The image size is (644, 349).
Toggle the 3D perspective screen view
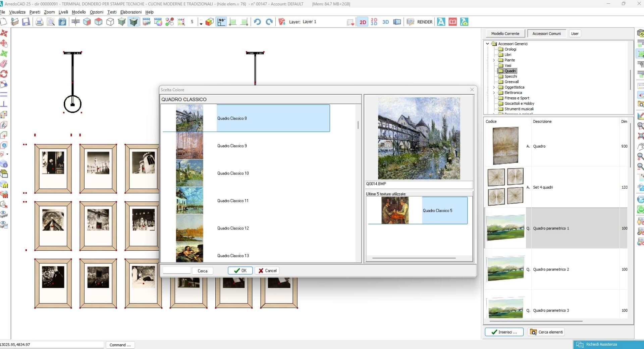397,22
